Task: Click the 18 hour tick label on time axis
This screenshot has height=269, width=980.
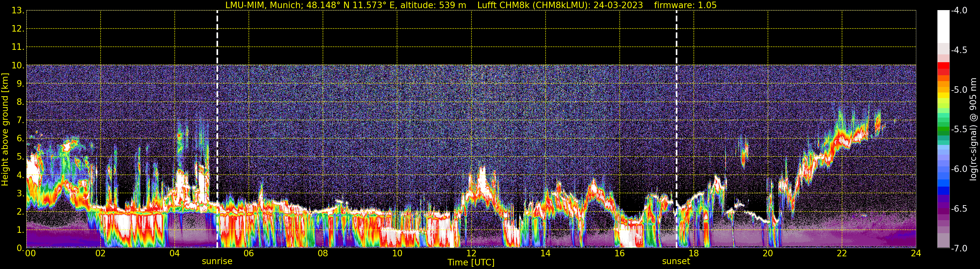Action: [694, 254]
